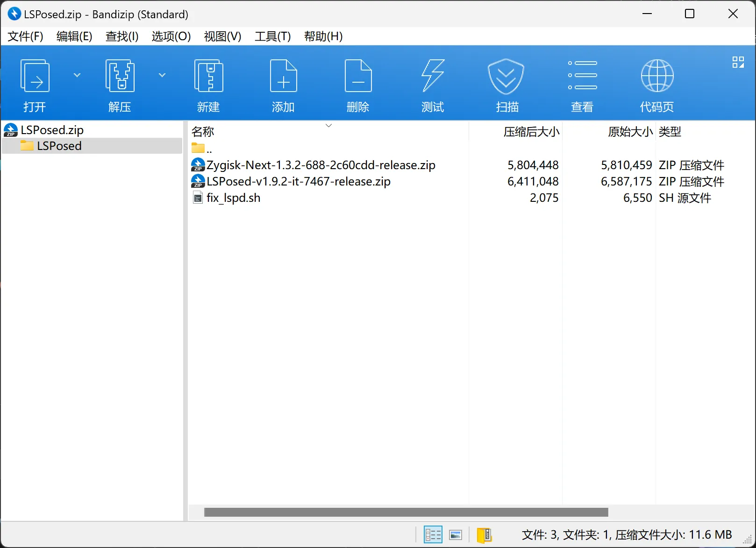Click the yellow archive info icon in status bar

coord(484,534)
